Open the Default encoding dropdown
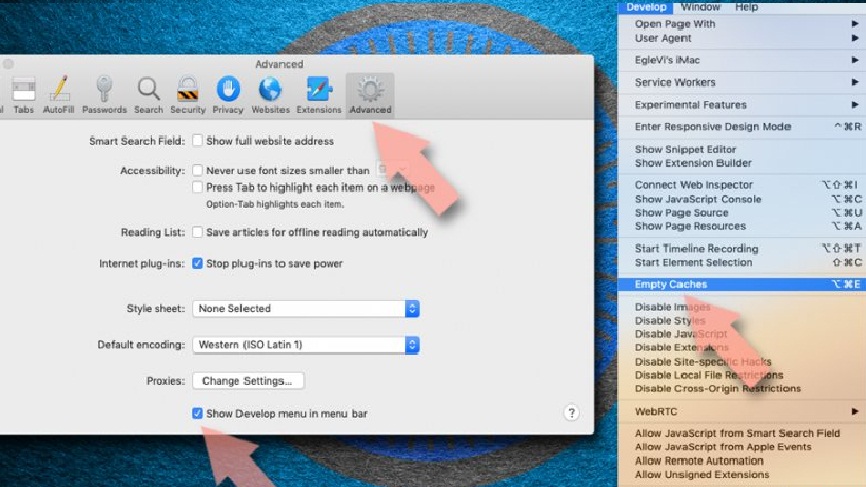This screenshot has width=866, height=487. 306,345
